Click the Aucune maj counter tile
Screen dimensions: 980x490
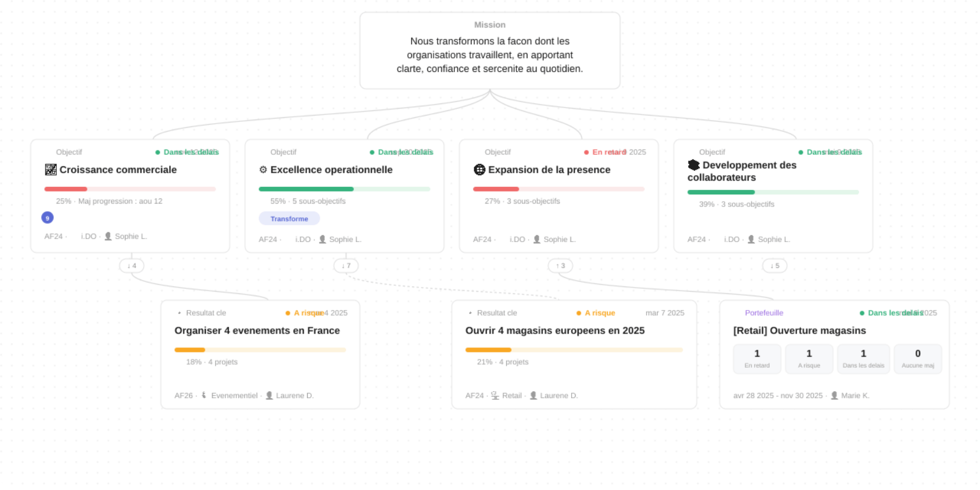pos(918,359)
